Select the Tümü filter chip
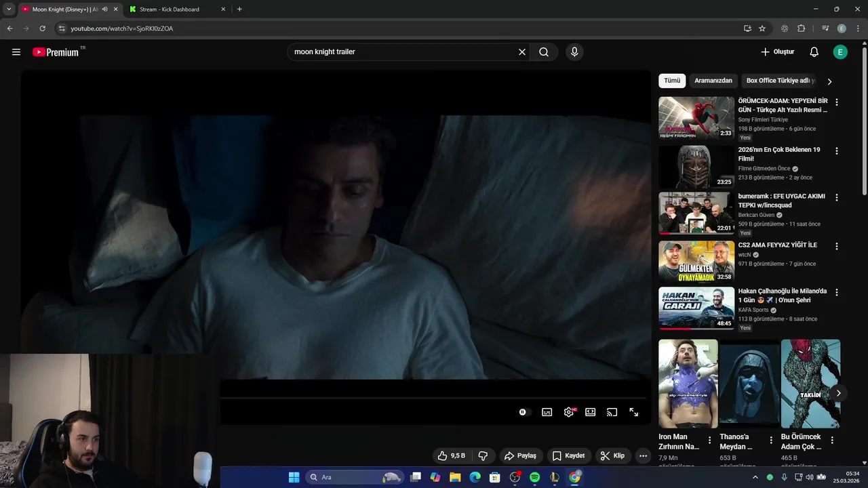The width and height of the screenshot is (868, 488). tap(672, 81)
